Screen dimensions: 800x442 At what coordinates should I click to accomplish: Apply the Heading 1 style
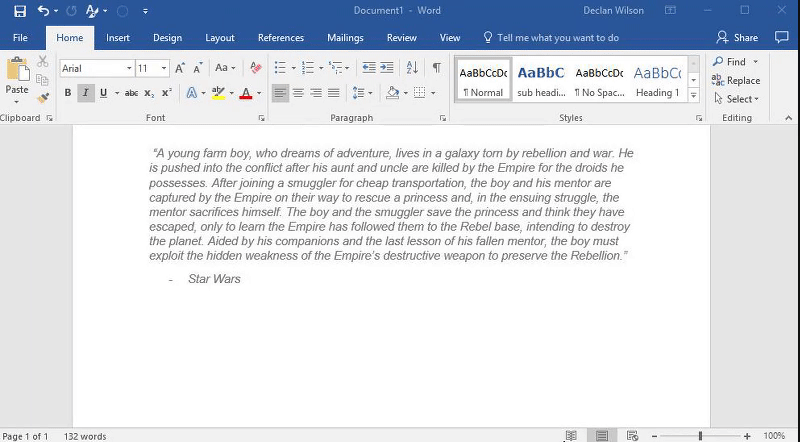pyautogui.click(x=658, y=80)
